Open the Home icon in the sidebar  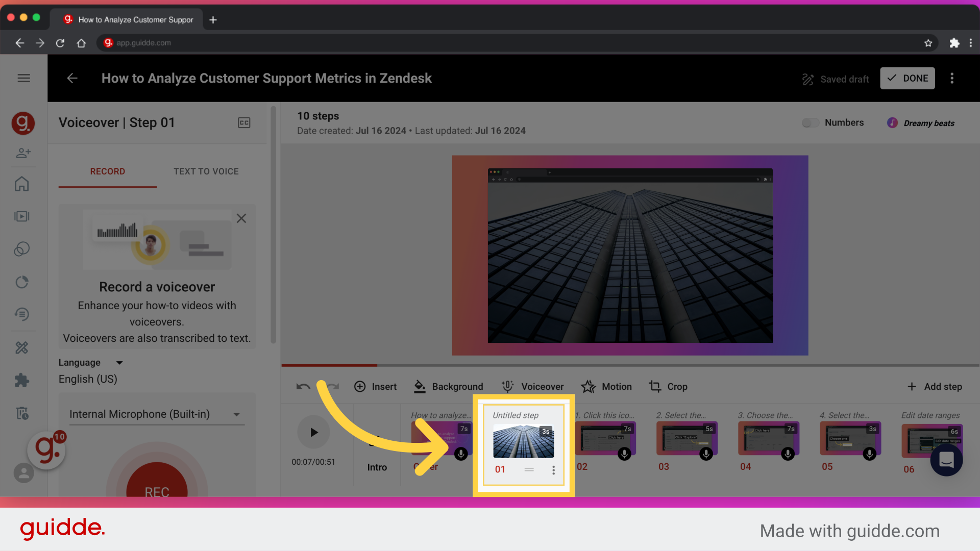point(22,184)
